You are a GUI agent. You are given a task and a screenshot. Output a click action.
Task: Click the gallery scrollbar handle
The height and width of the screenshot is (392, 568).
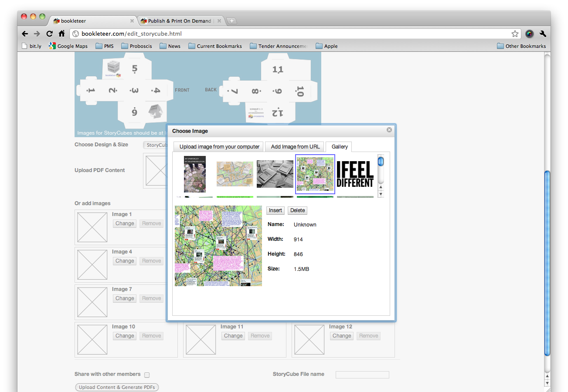(381, 162)
